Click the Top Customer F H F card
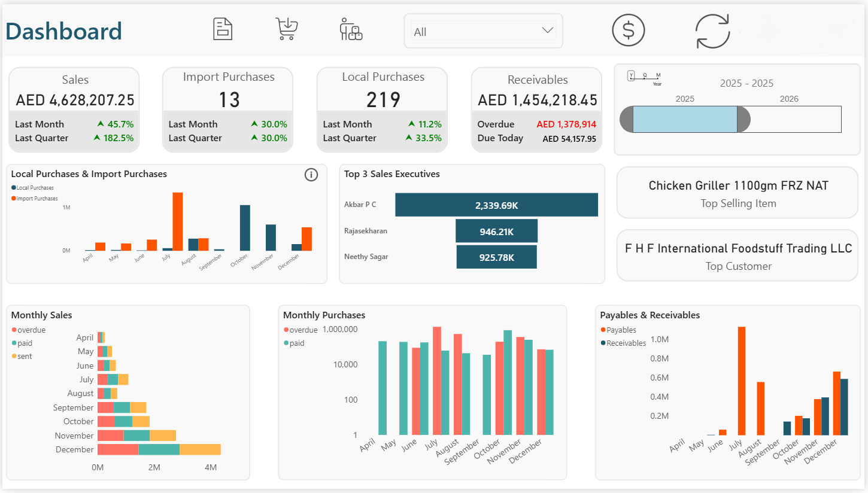 click(x=737, y=255)
